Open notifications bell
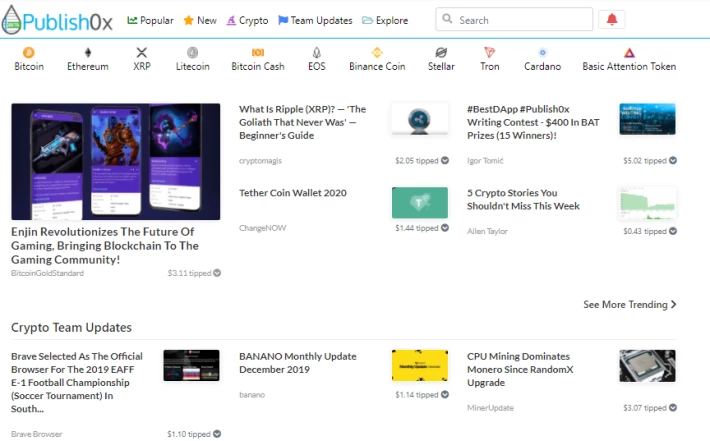Screen dimensions: 710x441 (612, 19)
